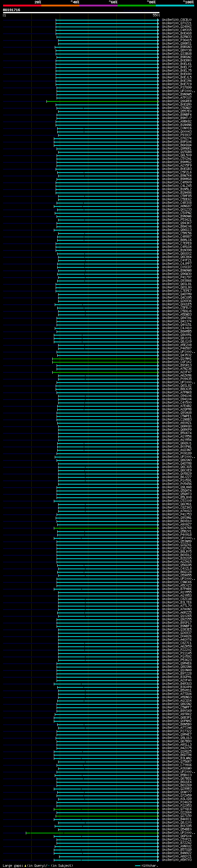
Task: Open hit UniRef100_A7NZ36
Action: (176, 368)
